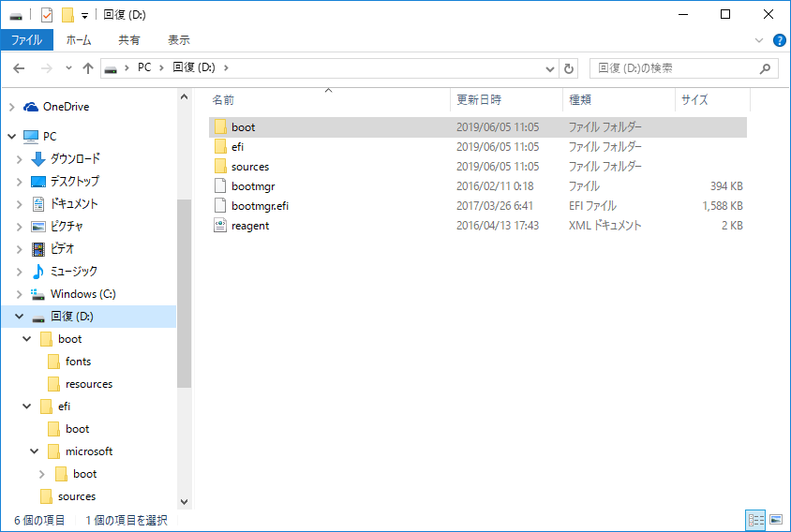Viewport: 791px width, 532px height.
Task: Click 回復 (D:) in the address breadcrumb
Action: click(194, 67)
